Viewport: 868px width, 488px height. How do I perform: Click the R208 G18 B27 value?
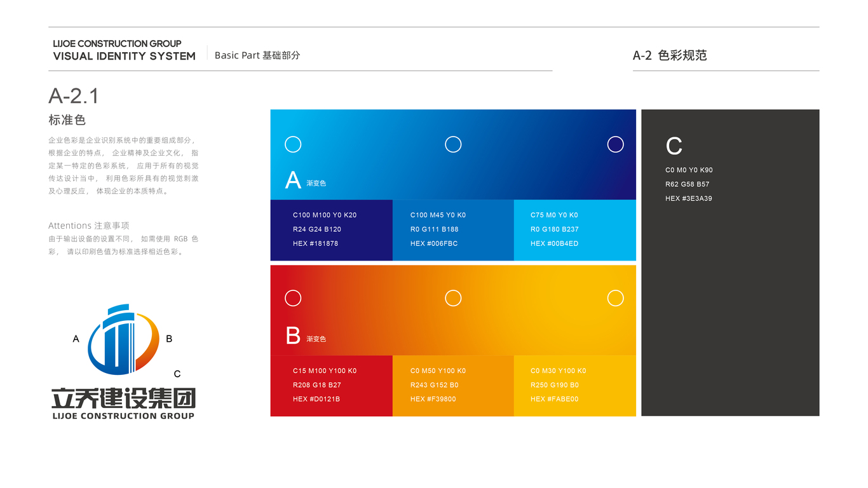(317, 385)
